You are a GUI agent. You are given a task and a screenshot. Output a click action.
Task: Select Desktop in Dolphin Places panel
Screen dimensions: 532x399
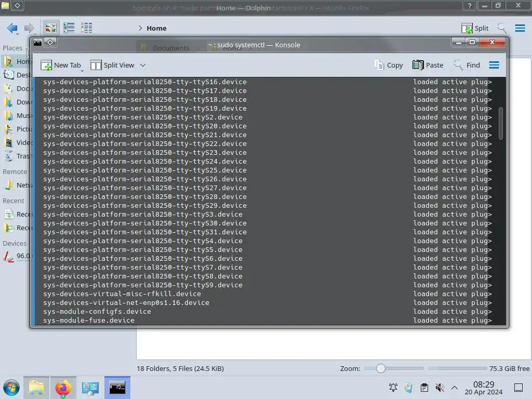pyautogui.click(x=17, y=75)
